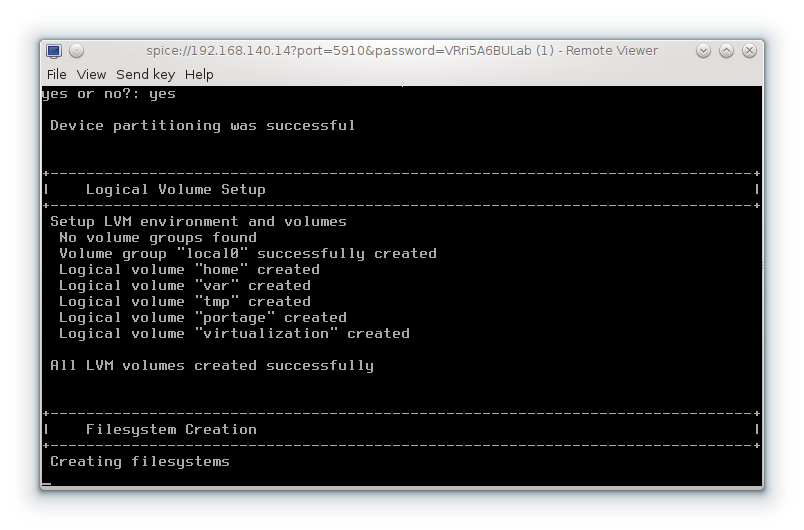The width and height of the screenshot is (804, 530).
Task: Click 'Device partitioning was successful' text
Action: point(203,125)
